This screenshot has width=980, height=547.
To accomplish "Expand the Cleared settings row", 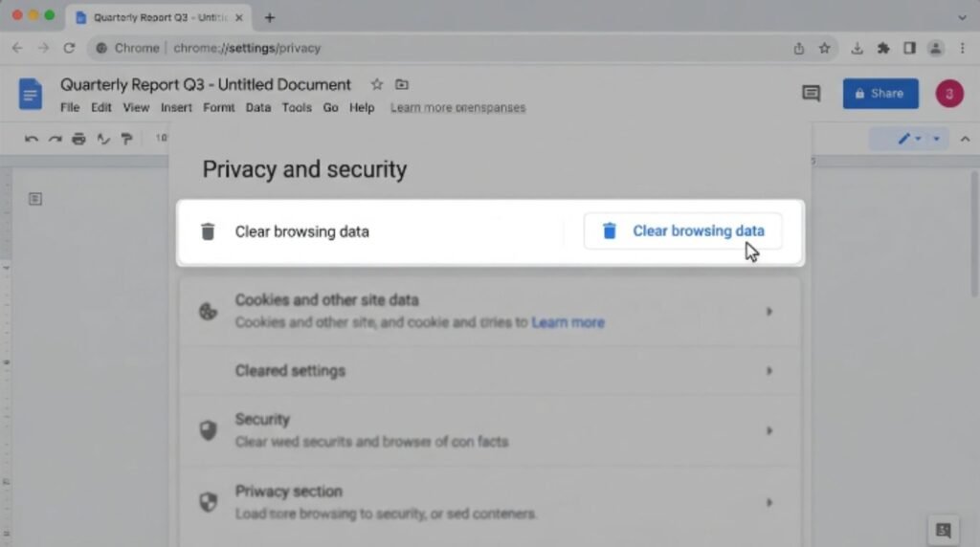I will tap(489, 371).
